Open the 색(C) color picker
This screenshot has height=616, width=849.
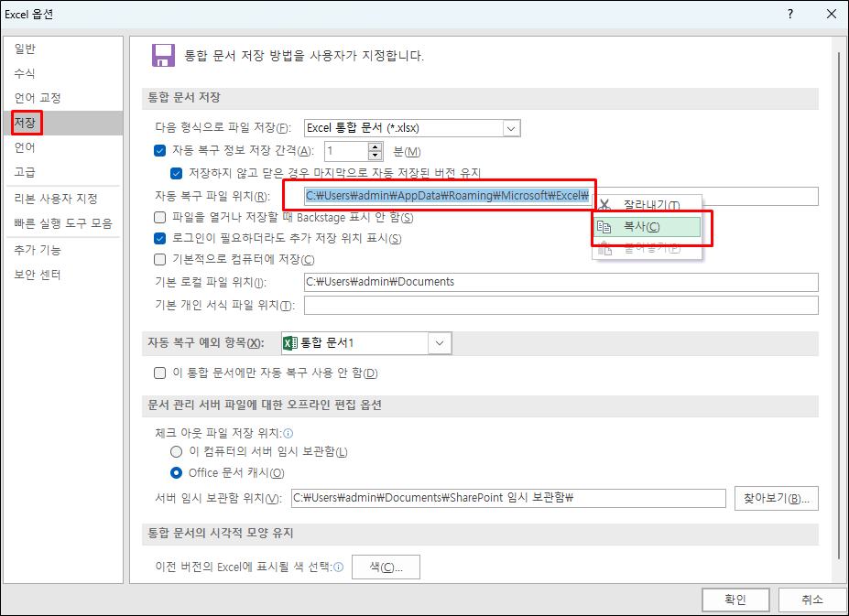point(386,567)
